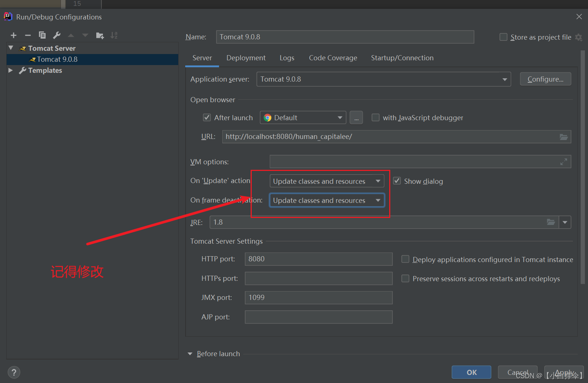Image resolution: width=588 pixels, height=383 pixels.
Task: Remove configuration with the minus icon
Action: (x=28, y=35)
